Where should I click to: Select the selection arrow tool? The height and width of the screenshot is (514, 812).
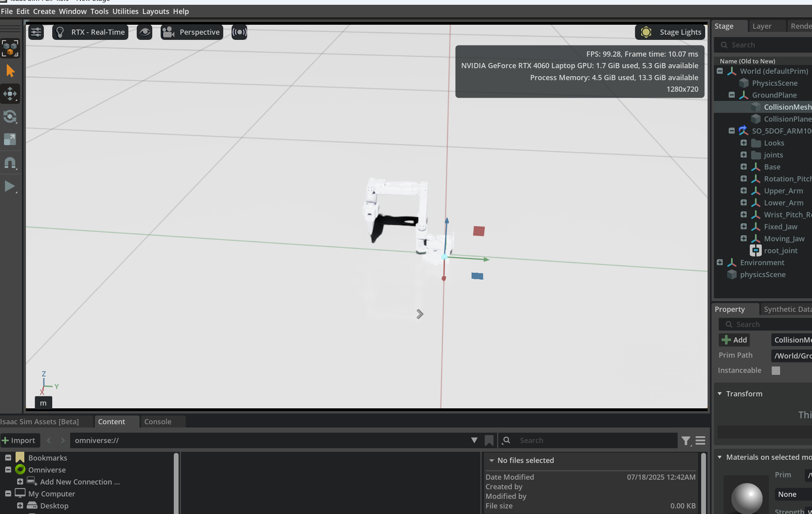(10, 71)
